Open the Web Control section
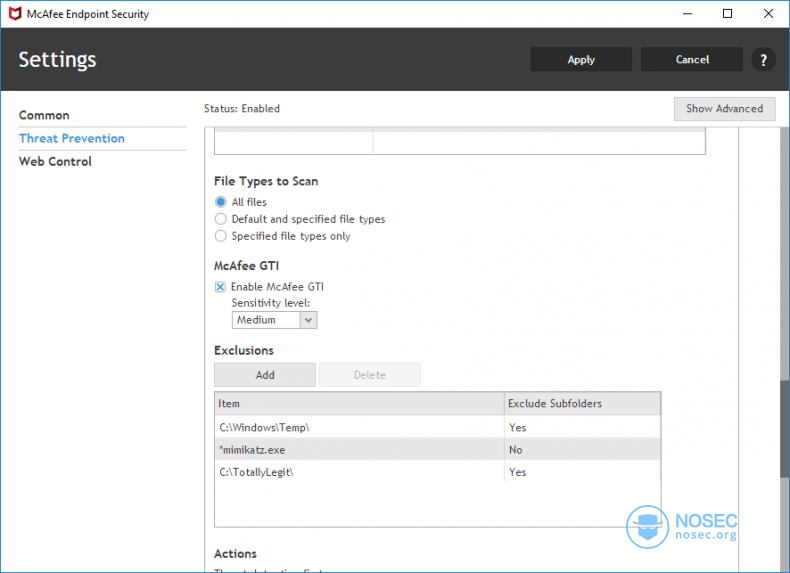The image size is (790, 573). click(x=55, y=162)
